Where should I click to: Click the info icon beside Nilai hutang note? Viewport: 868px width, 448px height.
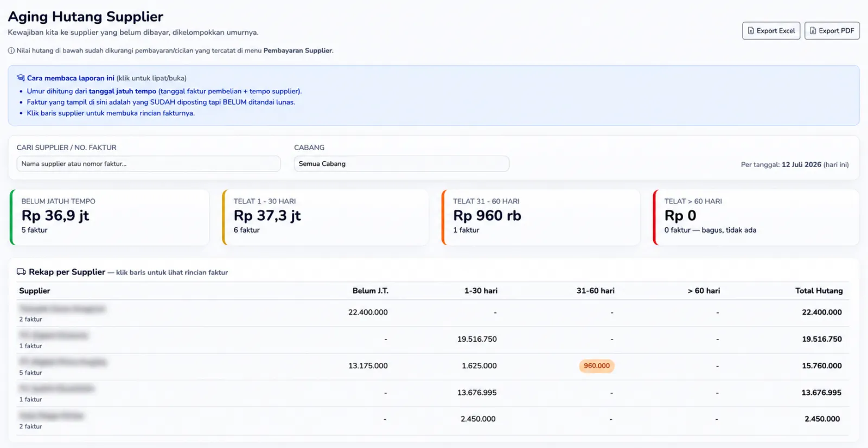pos(11,50)
